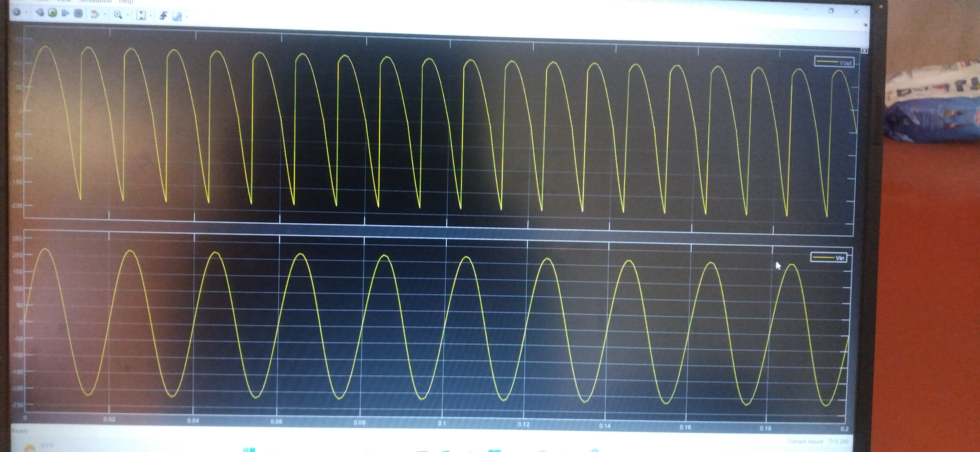Click the Scale Axes Limits icon
The image size is (980, 452).
pos(141,15)
